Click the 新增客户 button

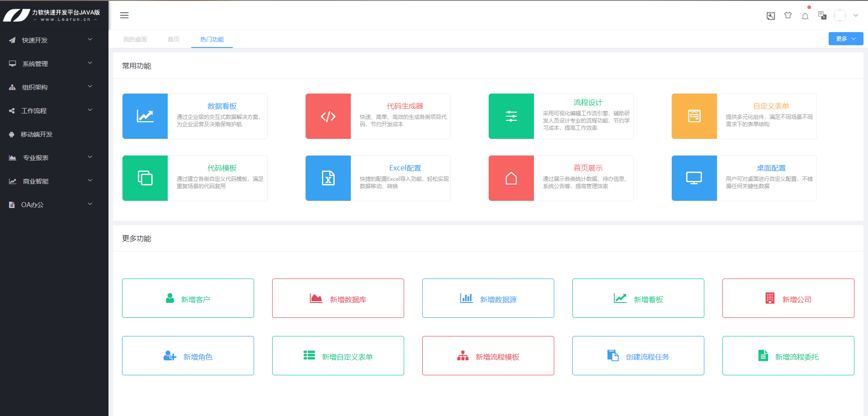click(188, 298)
